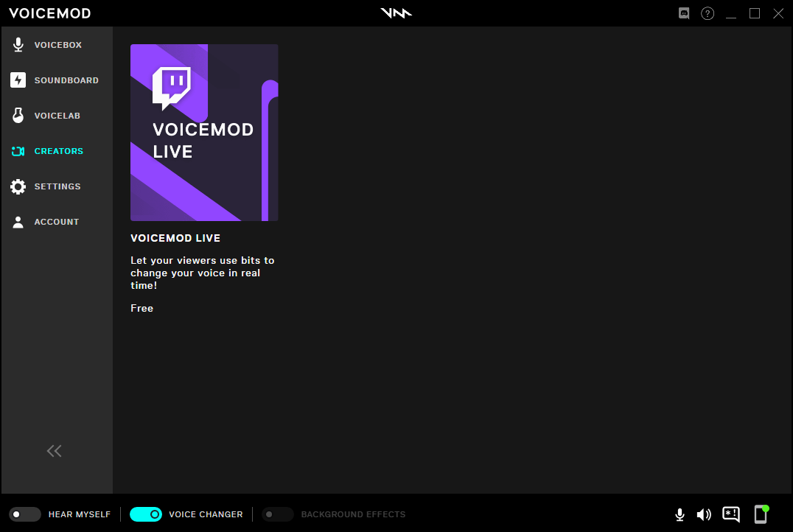Click the Account person icon

click(18, 222)
